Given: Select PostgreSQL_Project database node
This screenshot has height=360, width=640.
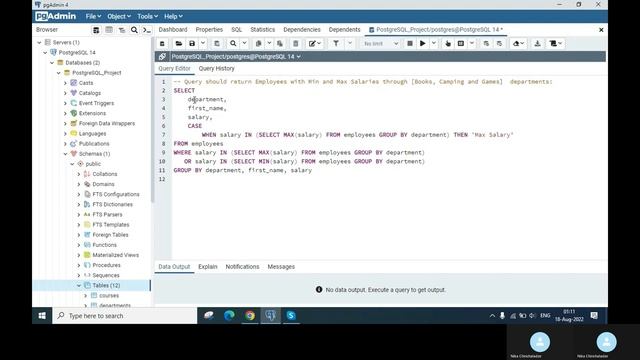Looking at the screenshot, I should (x=96, y=73).
